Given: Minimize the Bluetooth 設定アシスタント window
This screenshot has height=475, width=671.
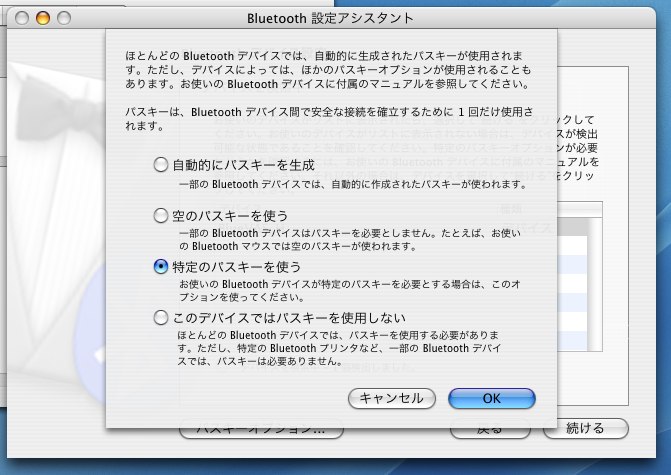Looking at the screenshot, I should coord(43,18).
